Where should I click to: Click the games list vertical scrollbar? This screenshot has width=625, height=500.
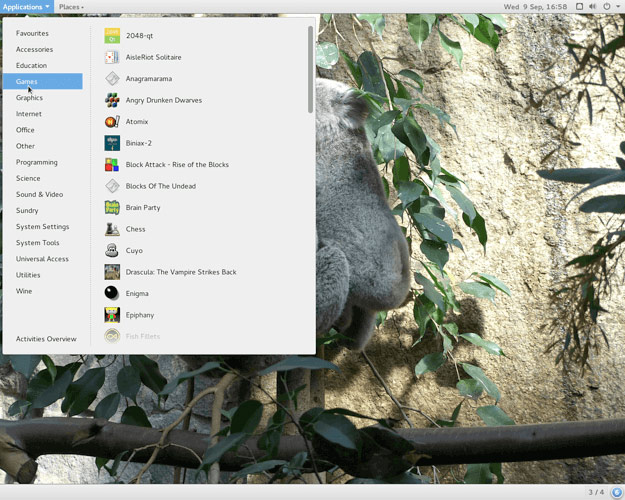(311, 70)
